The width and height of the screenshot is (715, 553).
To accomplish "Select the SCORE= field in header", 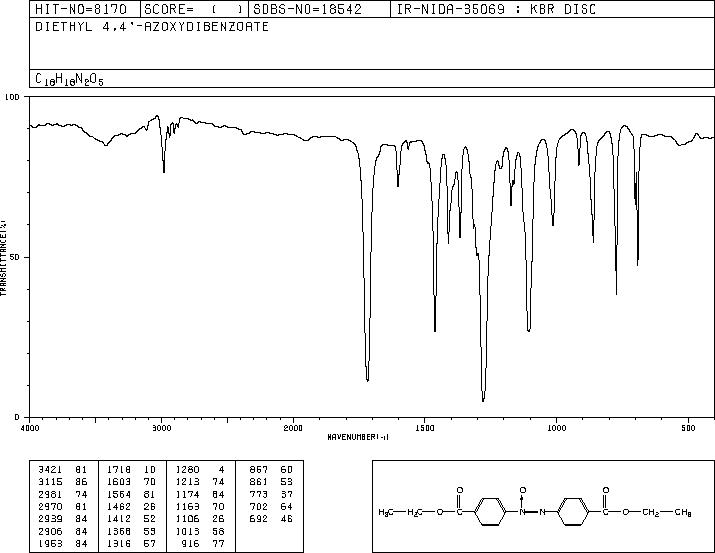I will coord(193,9).
